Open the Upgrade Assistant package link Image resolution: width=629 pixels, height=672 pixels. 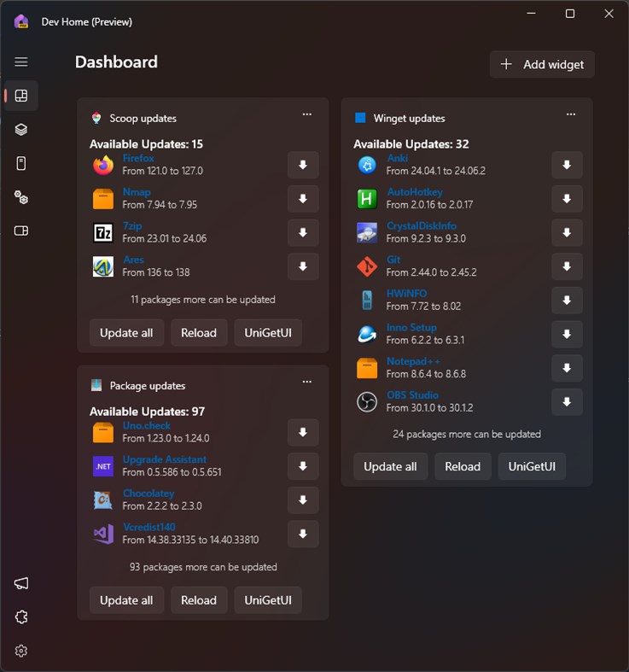165,459
